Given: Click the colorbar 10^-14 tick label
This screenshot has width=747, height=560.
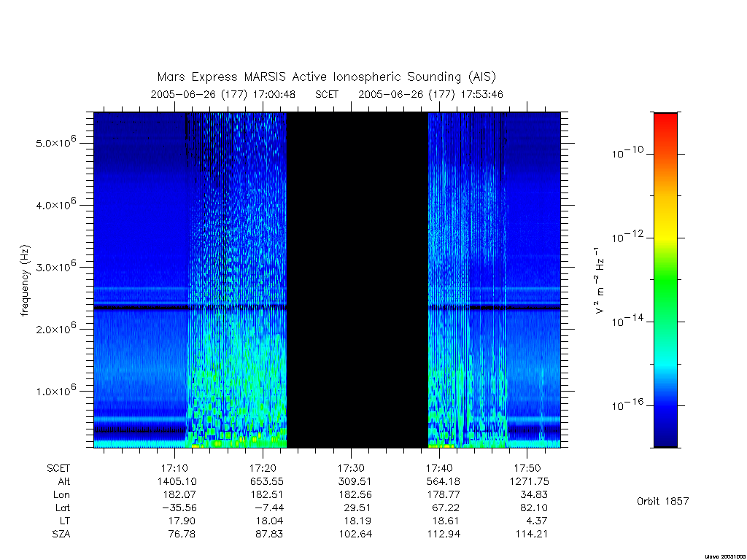Looking at the screenshot, I should click(627, 320).
